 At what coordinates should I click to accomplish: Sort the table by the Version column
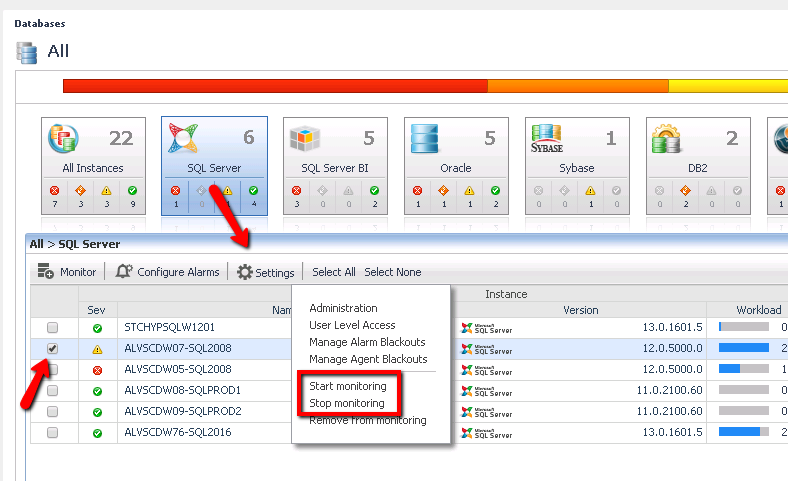(580, 310)
